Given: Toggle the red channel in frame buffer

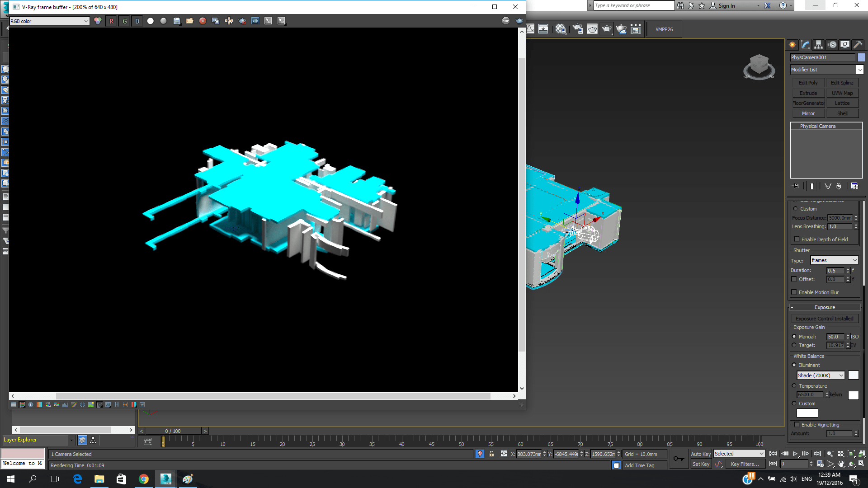Looking at the screenshot, I should [x=111, y=21].
